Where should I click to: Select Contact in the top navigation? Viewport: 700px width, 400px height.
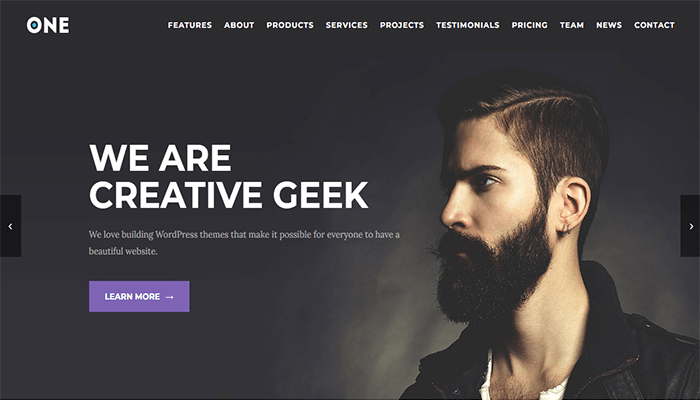click(x=654, y=25)
